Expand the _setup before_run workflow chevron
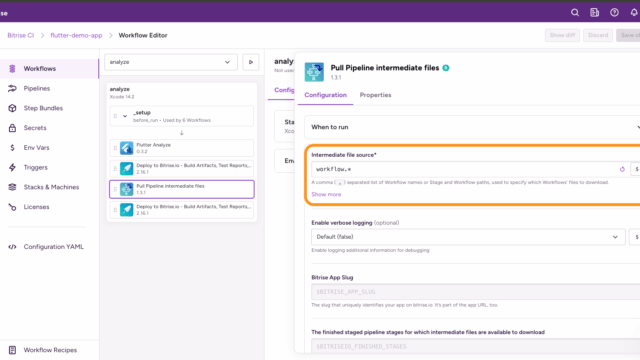The width and height of the screenshot is (640, 360). [x=125, y=116]
